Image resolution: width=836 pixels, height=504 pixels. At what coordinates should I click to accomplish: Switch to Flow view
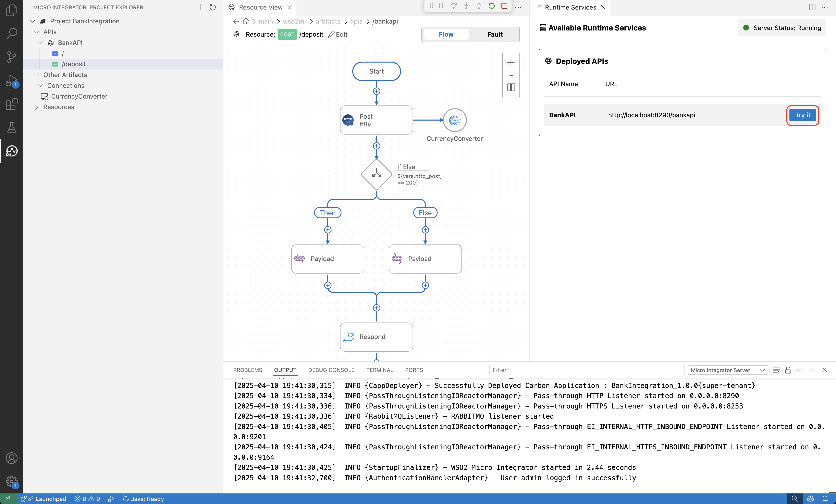tap(446, 34)
